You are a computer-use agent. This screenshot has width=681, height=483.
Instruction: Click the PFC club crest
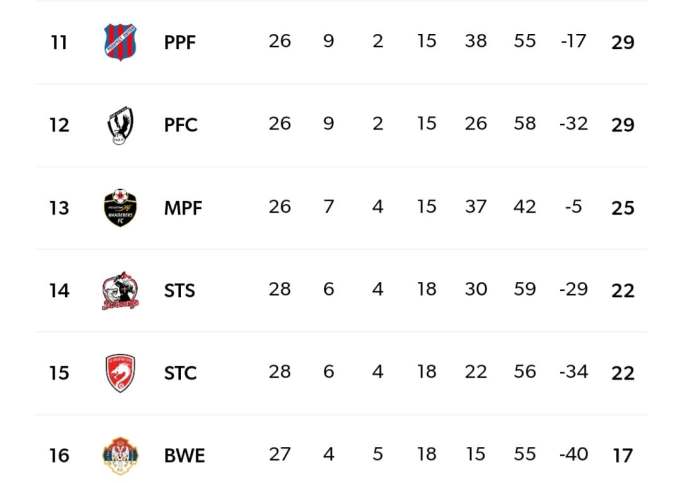pos(120,125)
